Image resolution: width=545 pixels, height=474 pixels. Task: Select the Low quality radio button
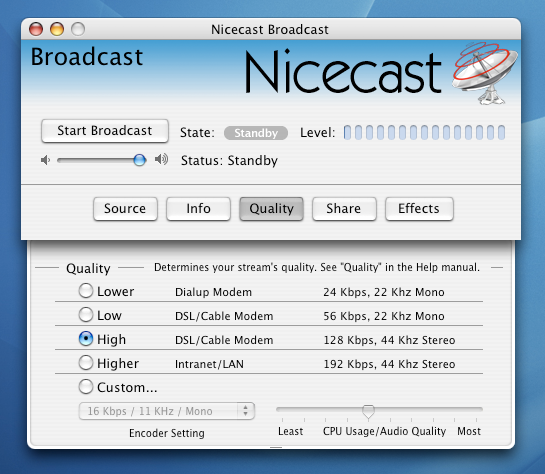coord(86,315)
